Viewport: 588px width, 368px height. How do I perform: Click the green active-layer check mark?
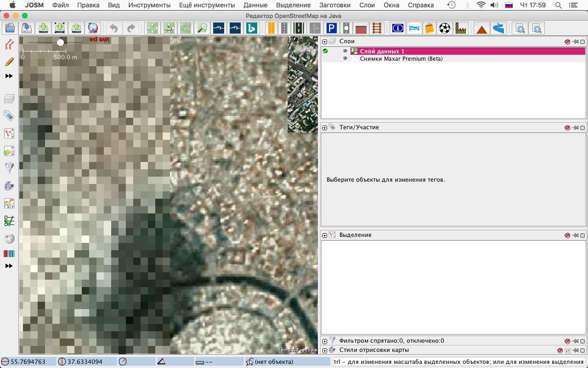[325, 51]
